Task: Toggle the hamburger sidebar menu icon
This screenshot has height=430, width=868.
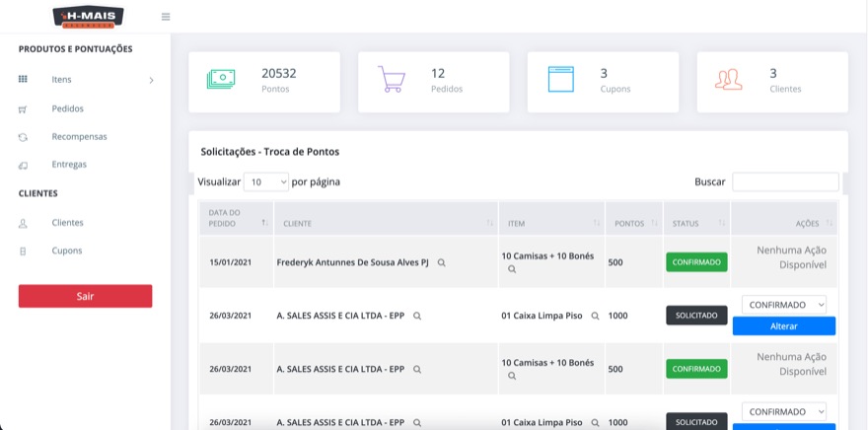Action: [166, 17]
